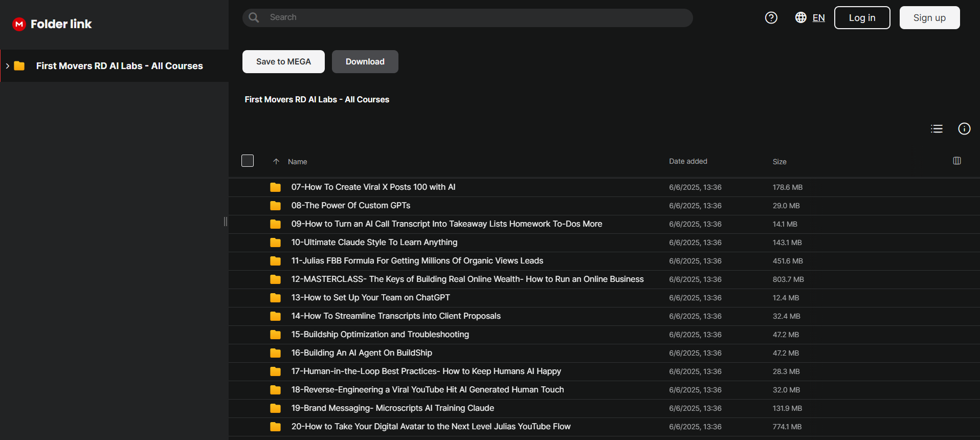Viewport: 980px width, 440px height.
Task: Open 11-Julias FBB Formula folder name
Action: point(417,261)
